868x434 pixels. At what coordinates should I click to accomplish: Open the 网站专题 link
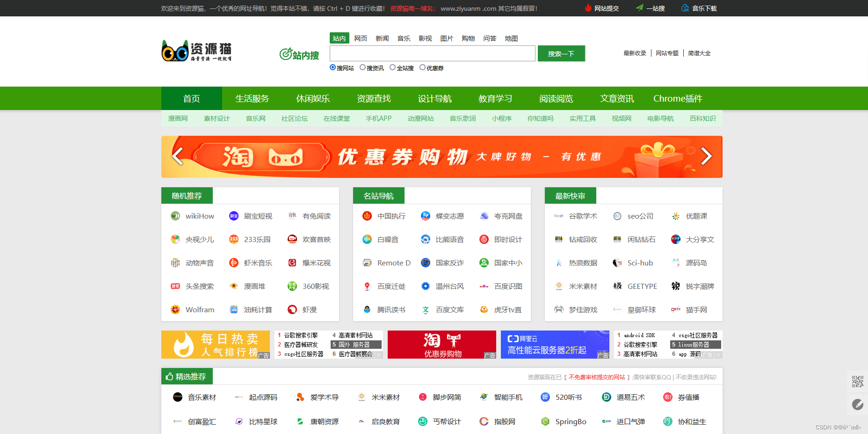[x=667, y=53]
